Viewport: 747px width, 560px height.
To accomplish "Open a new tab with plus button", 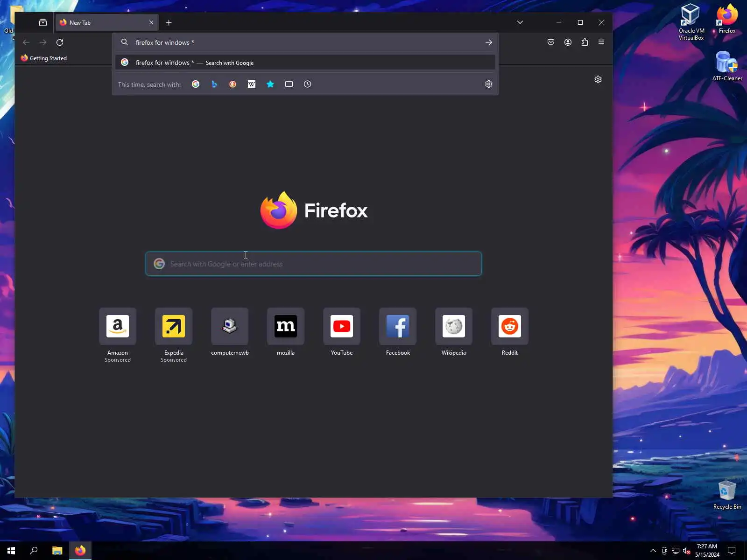I will pos(169,22).
